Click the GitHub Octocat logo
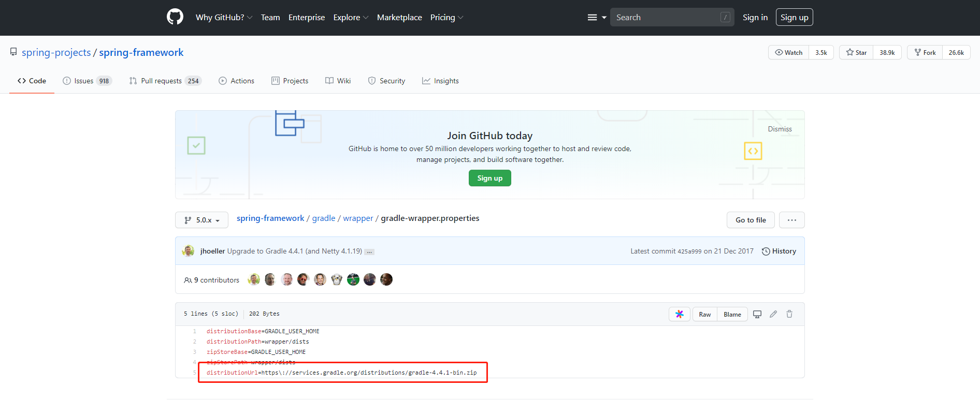Image resolution: width=980 pixels, height=401 pixels. coord(175,17)
